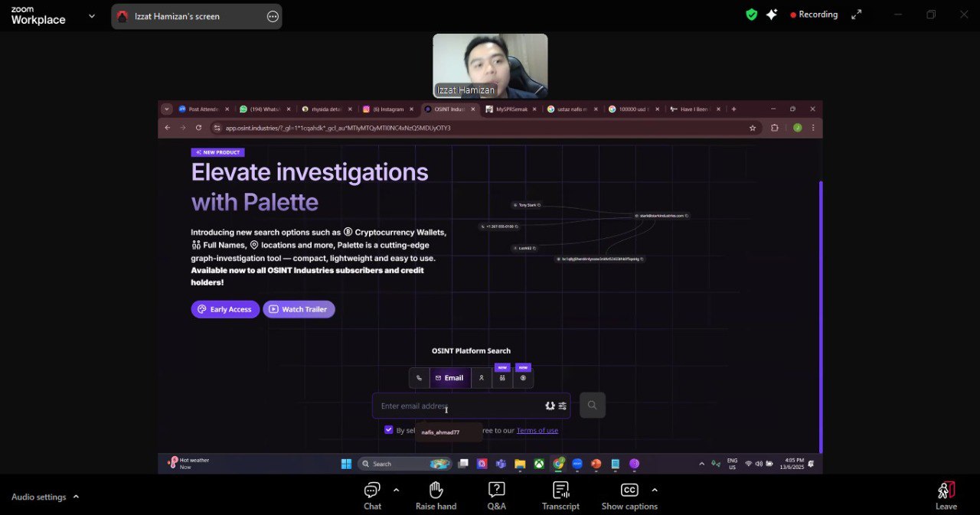Click the Izzat Hamizan's screen label
Viewport: 980px width, 515px height.
177,16
